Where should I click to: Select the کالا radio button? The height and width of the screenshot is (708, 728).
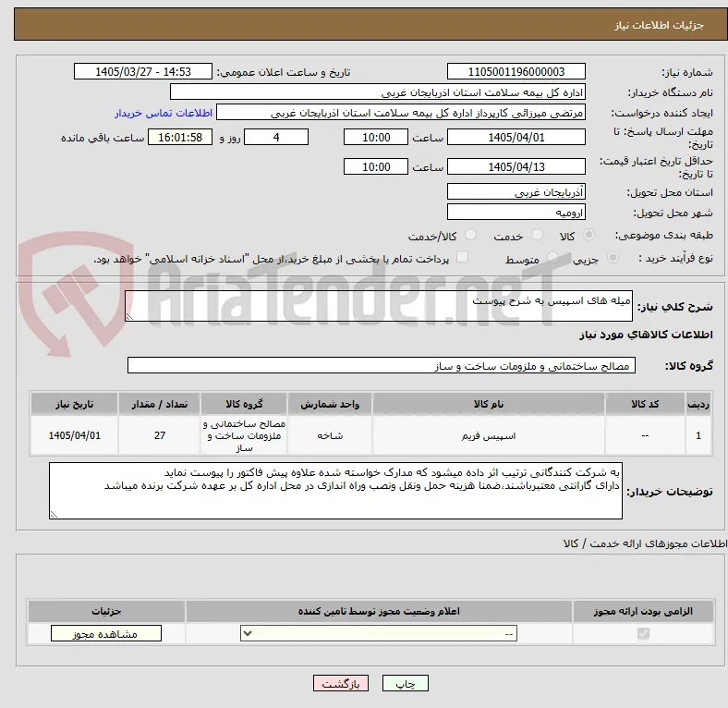[x=588, y=235]
